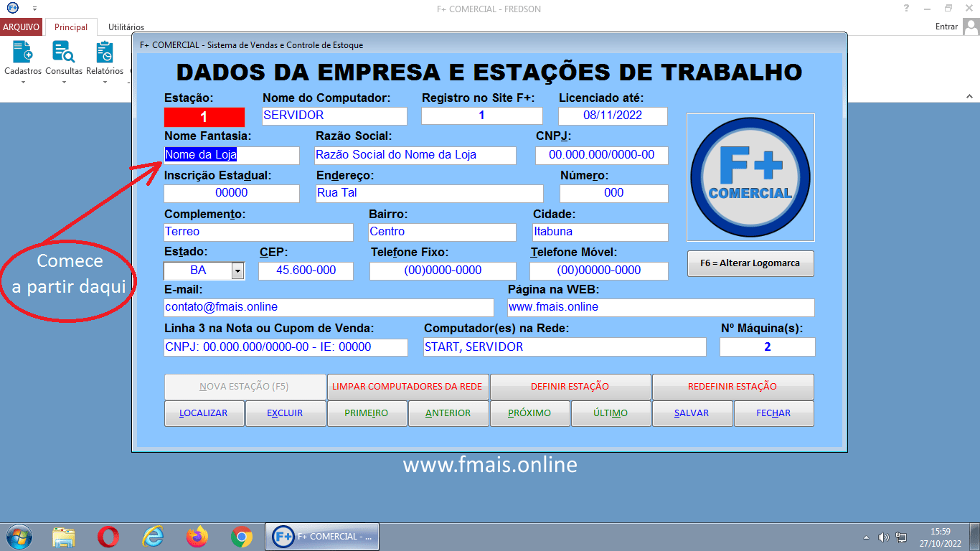Click the Nome Fantasia input field
This screenshot has width=980, height=551.
coord(232,155)
